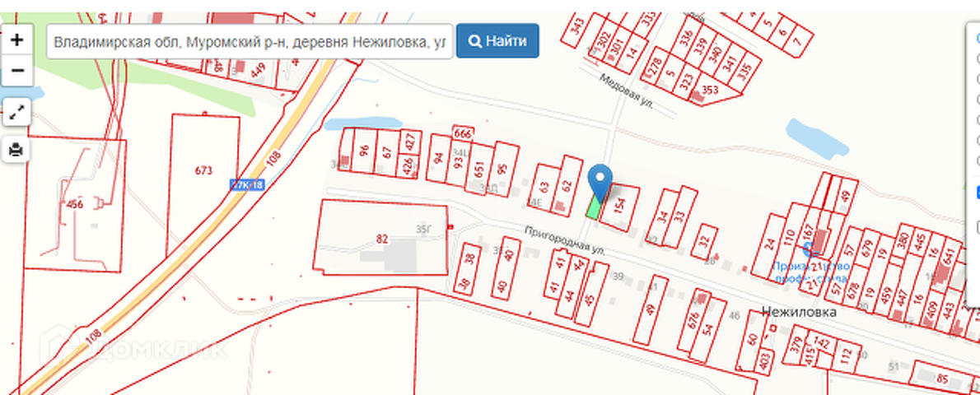Viewport: 980px width, 395px height.
Task: Click the blue Производство POI icon
Action: click(810, 250)
